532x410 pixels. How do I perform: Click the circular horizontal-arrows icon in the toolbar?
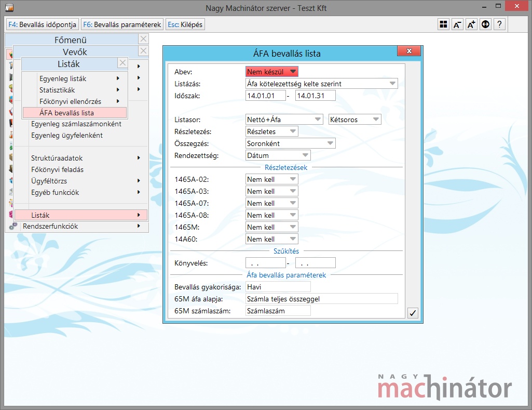[x=485, y=24]
